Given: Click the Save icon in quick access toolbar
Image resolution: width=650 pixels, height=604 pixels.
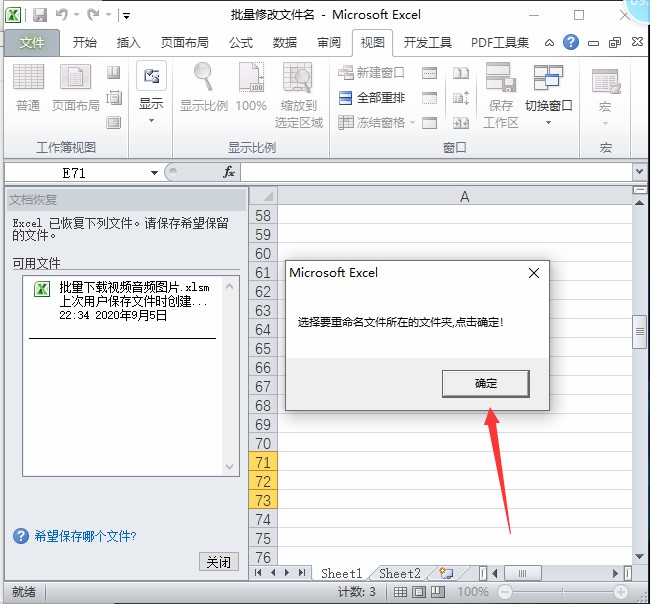Looking at the screenshot, I should click(x=40, y=15).
